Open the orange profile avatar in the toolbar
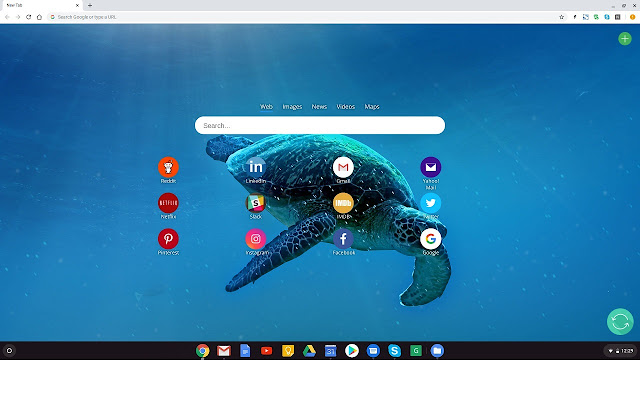This screenshot has height=400, width=640. [x=632, y=17]
